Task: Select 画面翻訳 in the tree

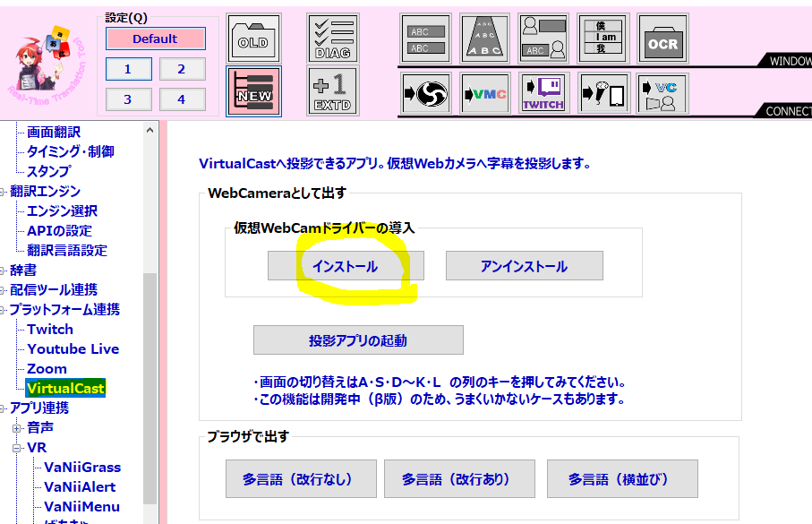Action: click(54, 133)
